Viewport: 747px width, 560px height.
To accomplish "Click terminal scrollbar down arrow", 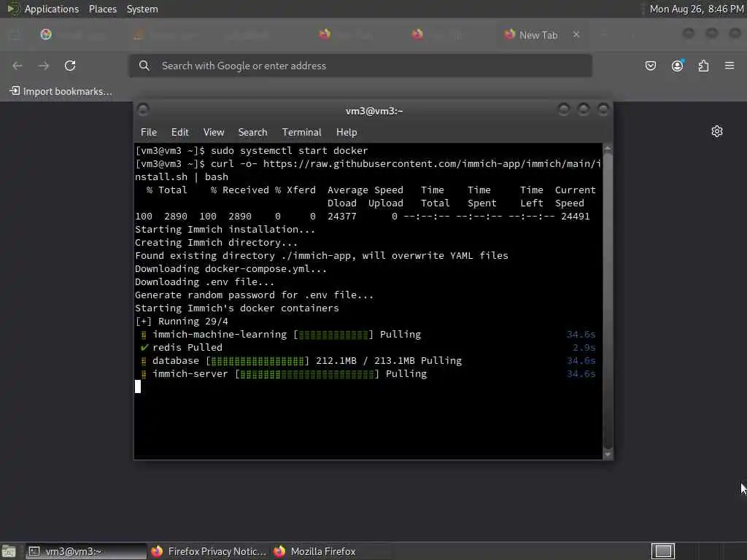I will [x=608, y=454].
